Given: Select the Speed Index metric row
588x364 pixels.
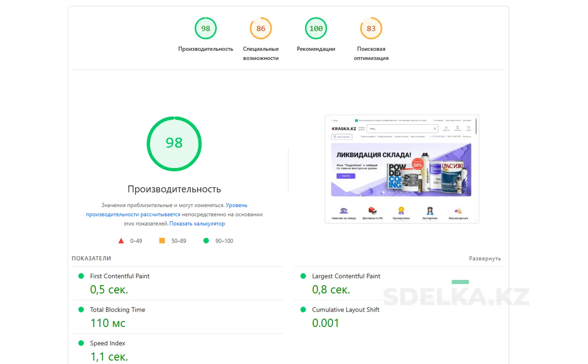Looking at the screenshot, I should click(x=107, y=343).
